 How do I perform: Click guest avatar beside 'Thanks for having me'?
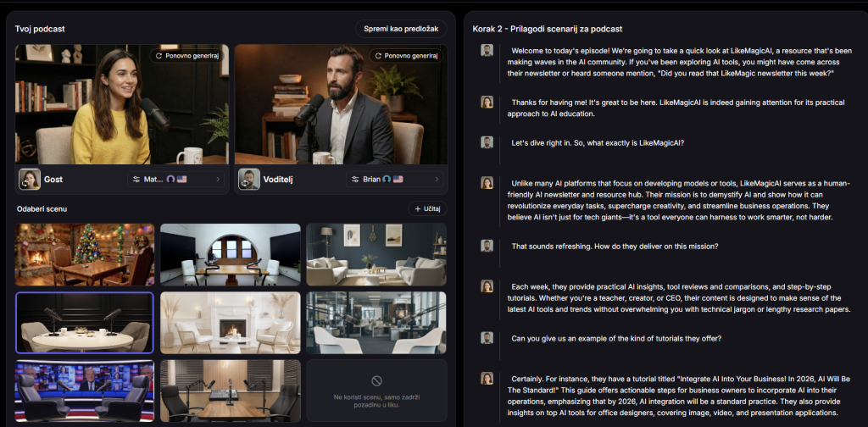(487, 102)
